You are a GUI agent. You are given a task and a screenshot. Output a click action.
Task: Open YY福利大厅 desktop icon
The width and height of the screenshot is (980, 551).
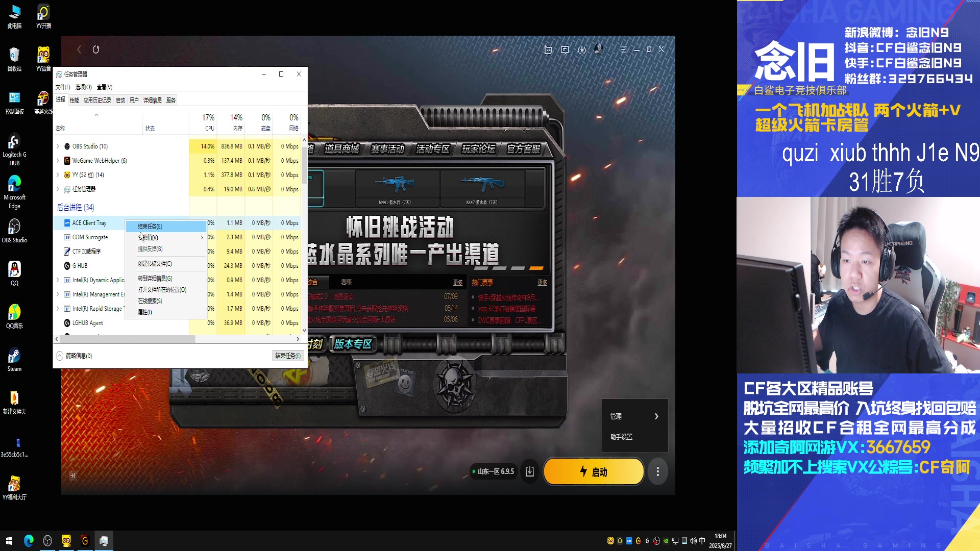(14, 488)
